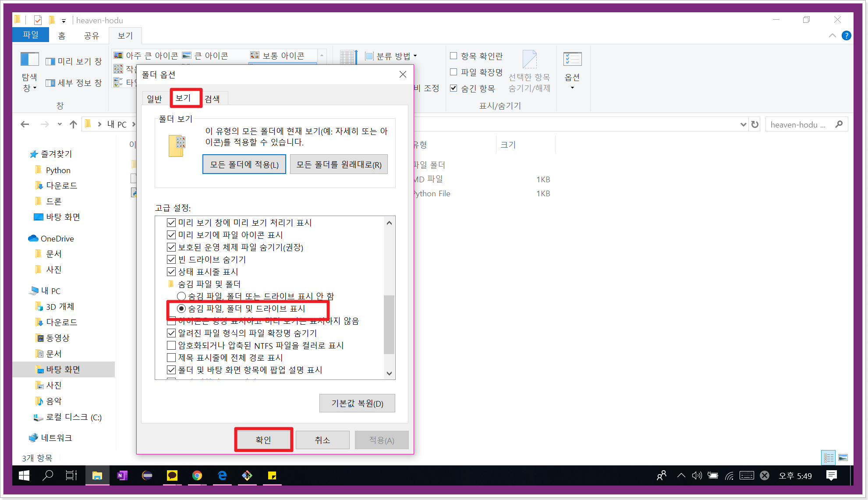Image resolution: width=868 pixels, height=500 pixels.
Task: Enable full path in title bar checkbox
Action: tap(171, 358)
